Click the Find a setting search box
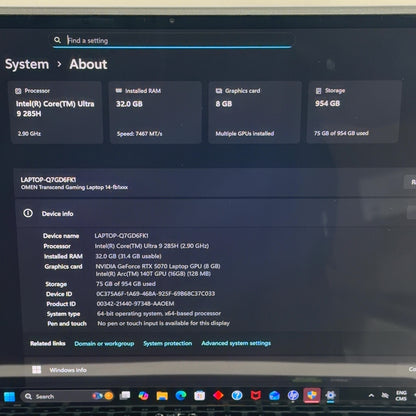 pyautogui.click(x=172, y=40)
